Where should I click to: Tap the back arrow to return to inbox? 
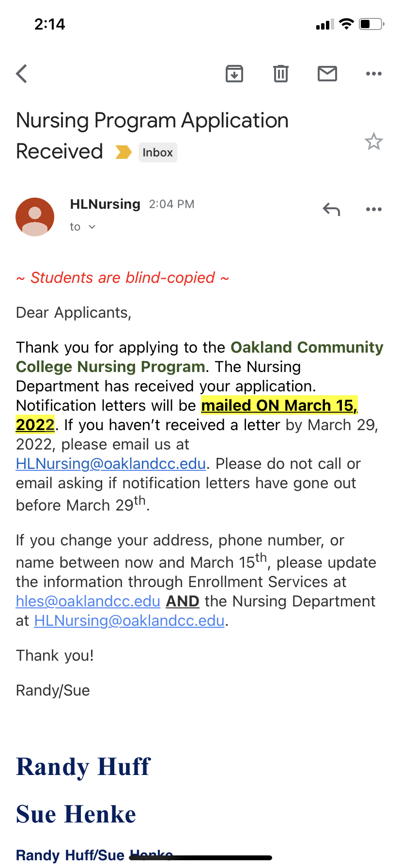(x=21, y=74)
